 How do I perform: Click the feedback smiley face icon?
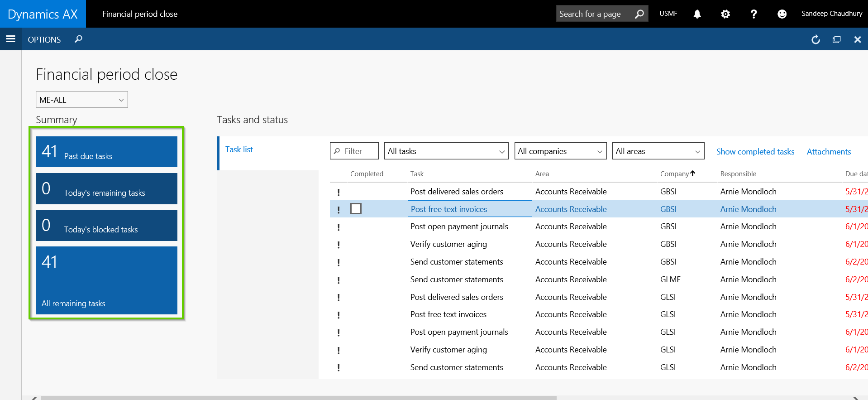tap(782, 14)
